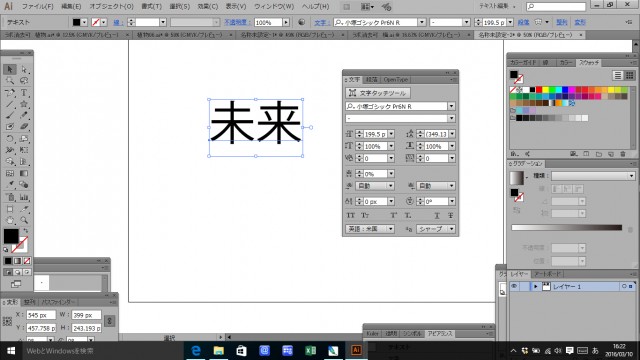
Task: Activate the Zoom tool in toolbox
Action: tap(24, 220)
